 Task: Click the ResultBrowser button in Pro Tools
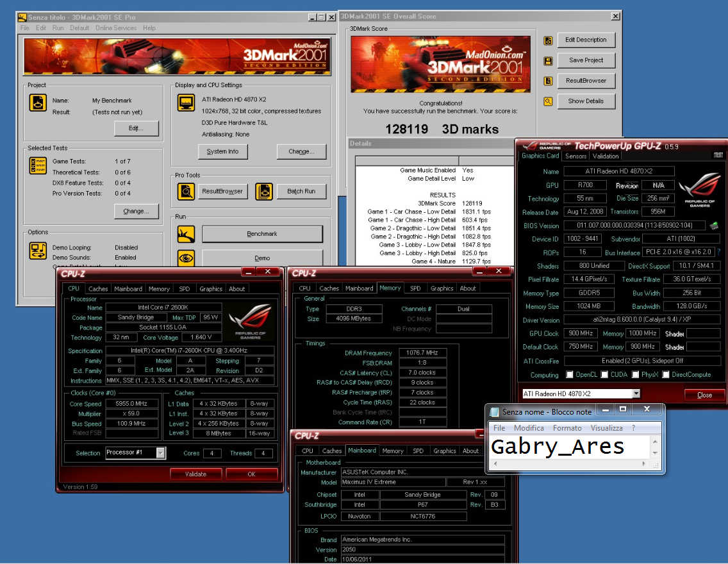coord(222,191)
